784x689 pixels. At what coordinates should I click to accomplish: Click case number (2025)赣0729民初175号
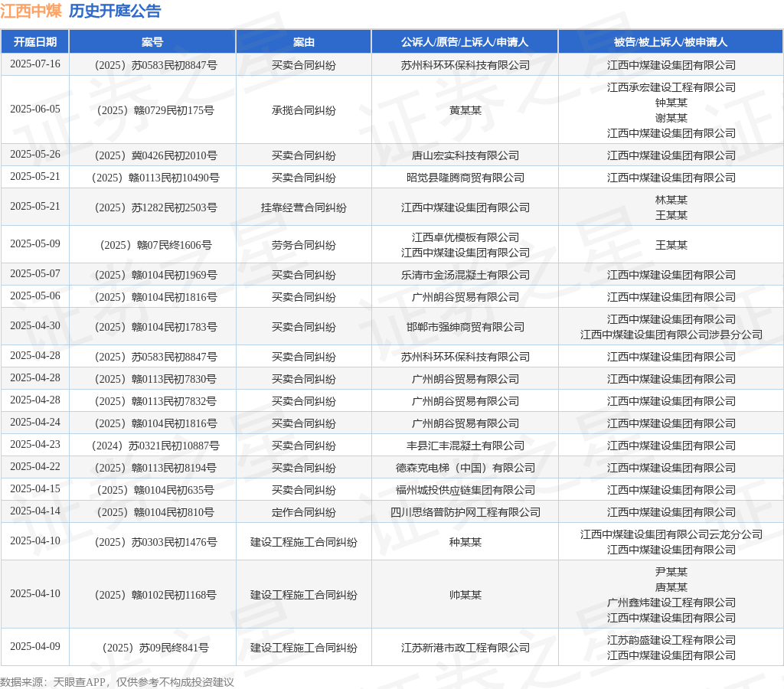pos(155,110)
